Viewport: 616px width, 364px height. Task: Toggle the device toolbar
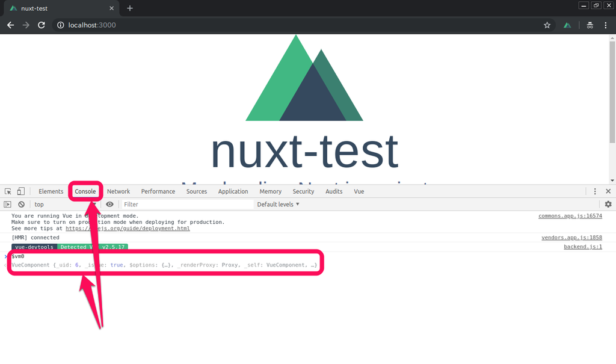click(21, 191)
